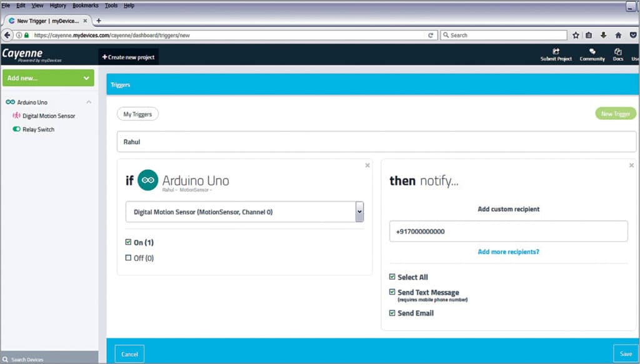Click the browser back arrow button
Image resolution: width=640 pixels, height=364 pixels.
tap(8, 35)
